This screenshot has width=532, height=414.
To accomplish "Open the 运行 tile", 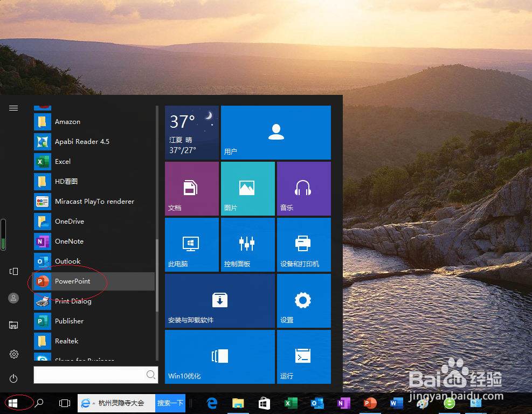I will point(303,357).
